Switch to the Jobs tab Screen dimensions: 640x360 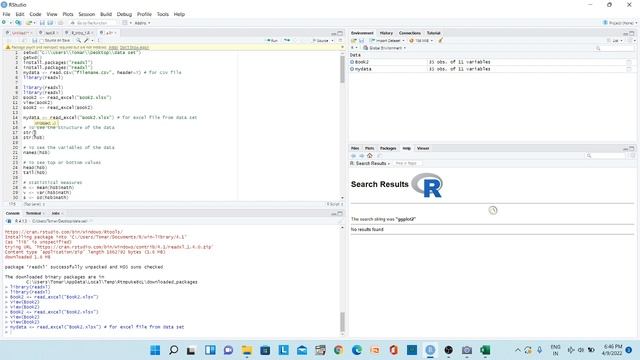[56, 213]
